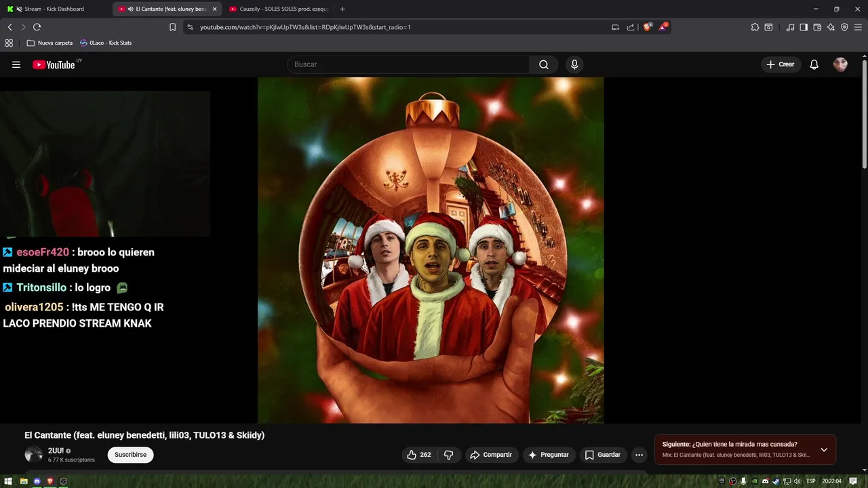Open Brave VPN shield icon
Viewport: 868px width, 488px height.
pos(844,27)
